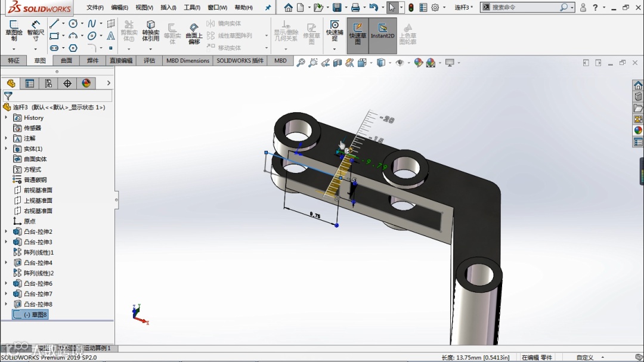Select the Line sketch tool
644x362 pixels.
[54, 24]
